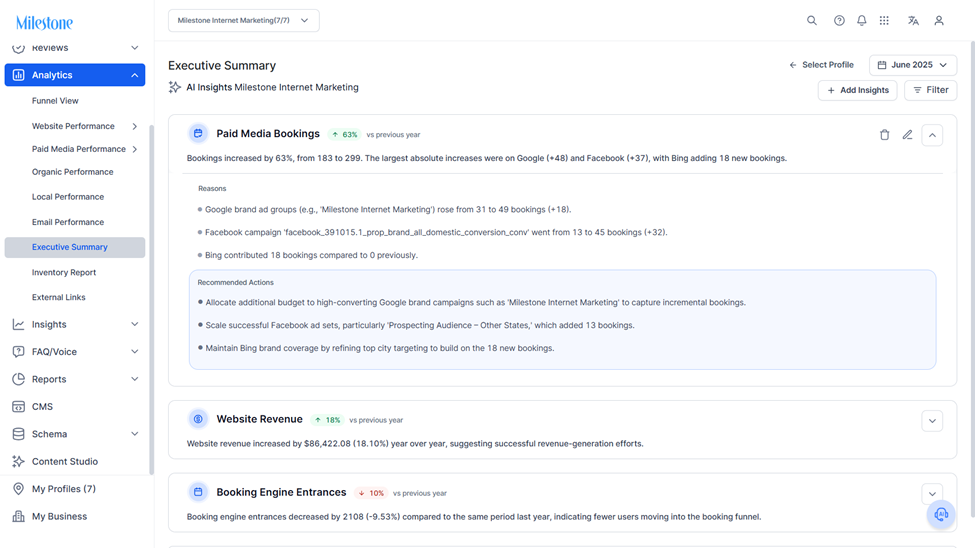Click the Reviews icon in the sidebar
Image resolution: width=975 pixels, height=548 pixels.
[19, 48]
